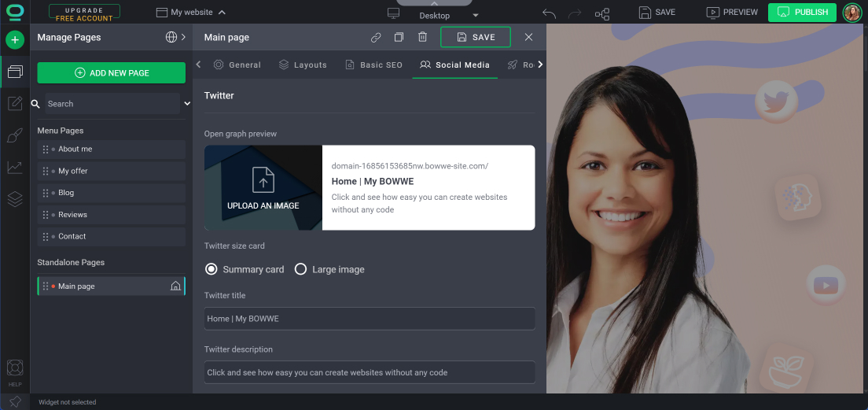
Task: Open the My website dropdown
Action: 191,12
